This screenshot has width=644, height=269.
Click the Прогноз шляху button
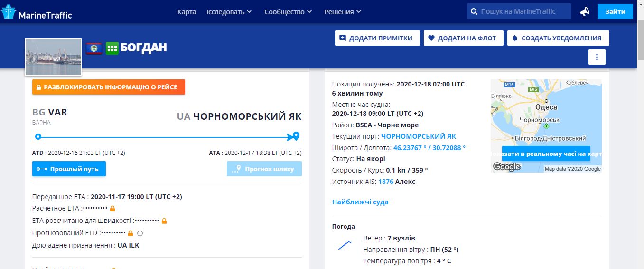point(264,169)
